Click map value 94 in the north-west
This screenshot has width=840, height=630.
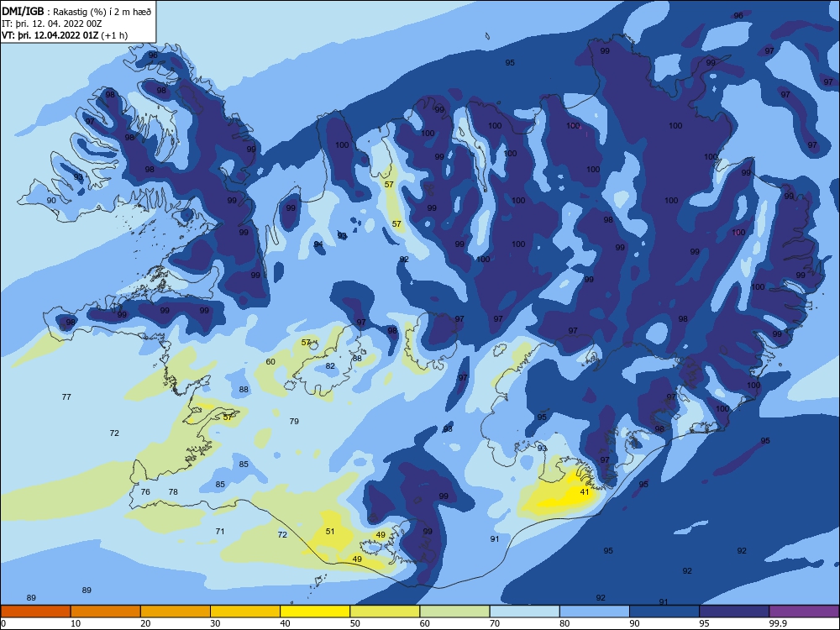click(x=318, y=244)
